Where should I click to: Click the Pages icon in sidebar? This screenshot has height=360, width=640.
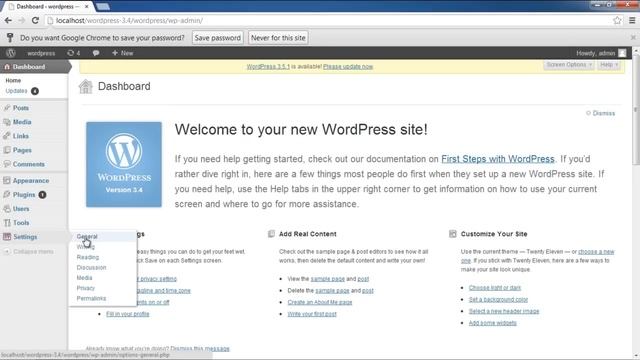point(7,150)
